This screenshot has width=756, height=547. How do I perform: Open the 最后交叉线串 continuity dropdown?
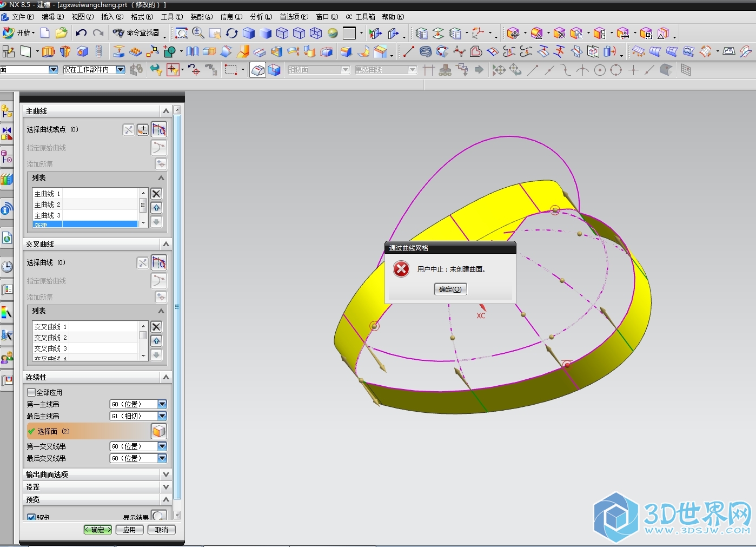point(162,458)
